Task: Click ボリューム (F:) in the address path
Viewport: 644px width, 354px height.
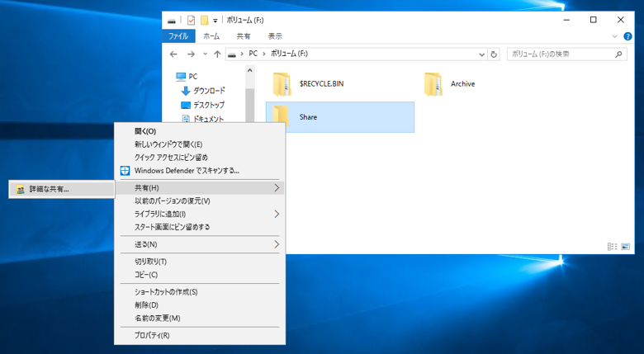Action: point(289,54)
